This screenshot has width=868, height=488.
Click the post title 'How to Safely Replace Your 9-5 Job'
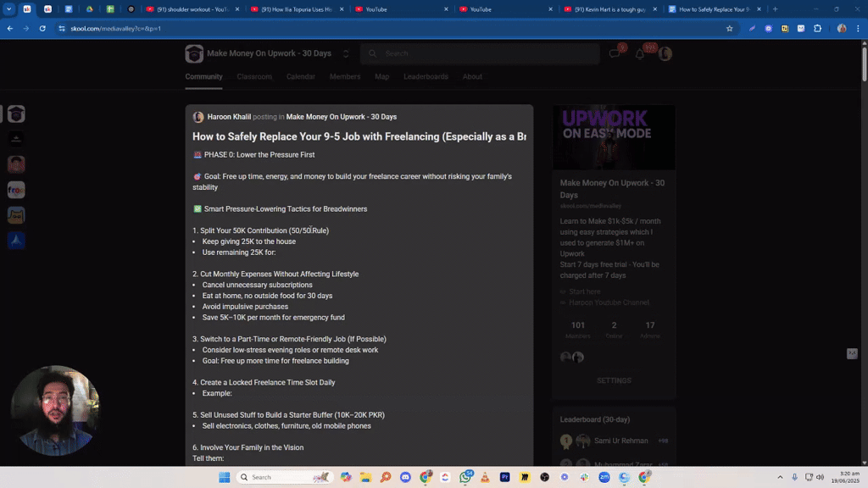pyautogui.click(x=359, y=136)
